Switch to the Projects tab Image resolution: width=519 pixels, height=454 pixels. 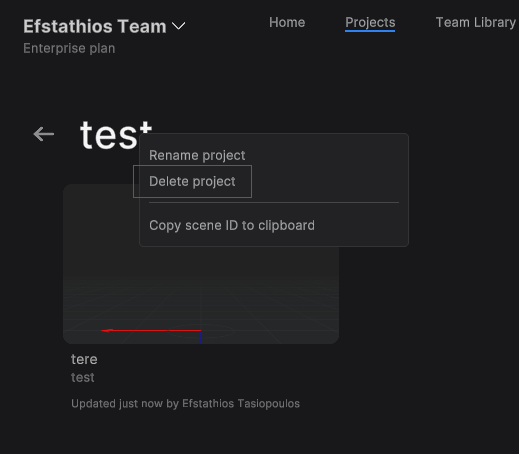[370, 22]
